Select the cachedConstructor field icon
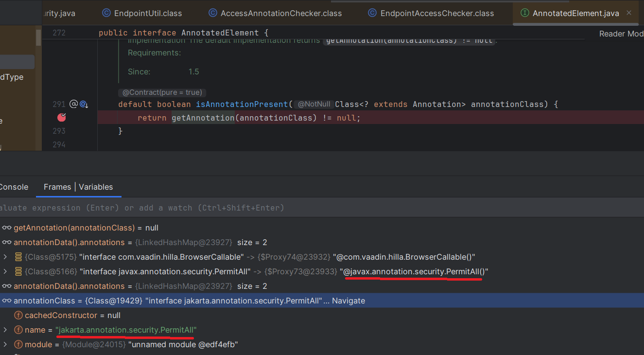Screen dimensions: 644x355 pyautogui.click(x=18, y=315)
